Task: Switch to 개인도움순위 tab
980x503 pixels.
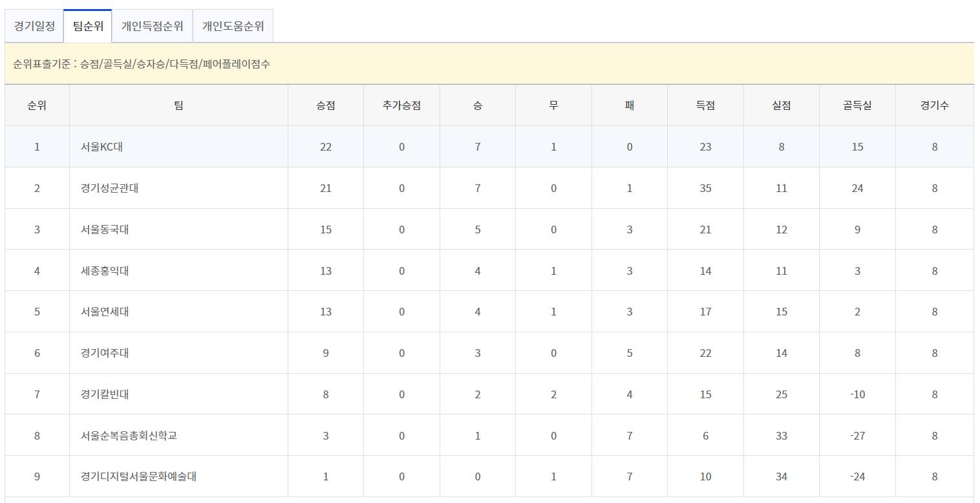Action: tap(233, 27)
